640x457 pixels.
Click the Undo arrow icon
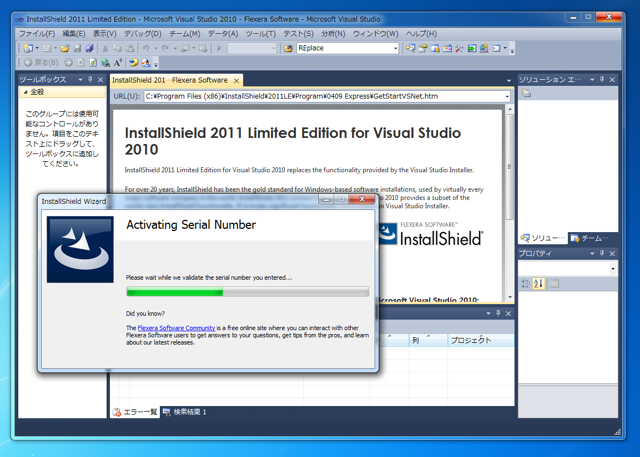point(146,49)
